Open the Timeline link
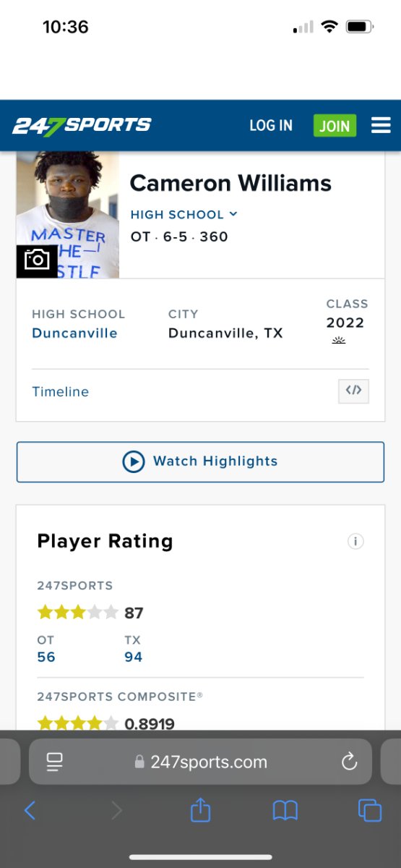Screen dimensions: 401x868 tap(61, 392)
